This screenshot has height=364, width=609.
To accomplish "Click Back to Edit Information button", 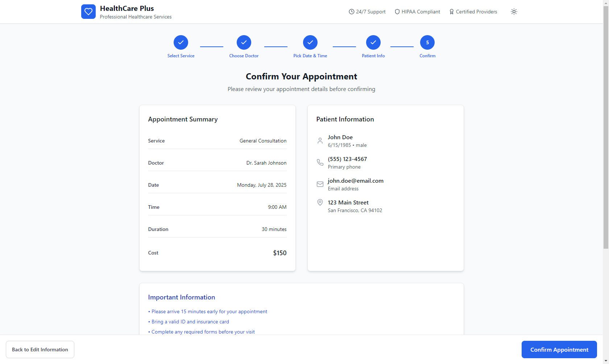I will (40, 349).
